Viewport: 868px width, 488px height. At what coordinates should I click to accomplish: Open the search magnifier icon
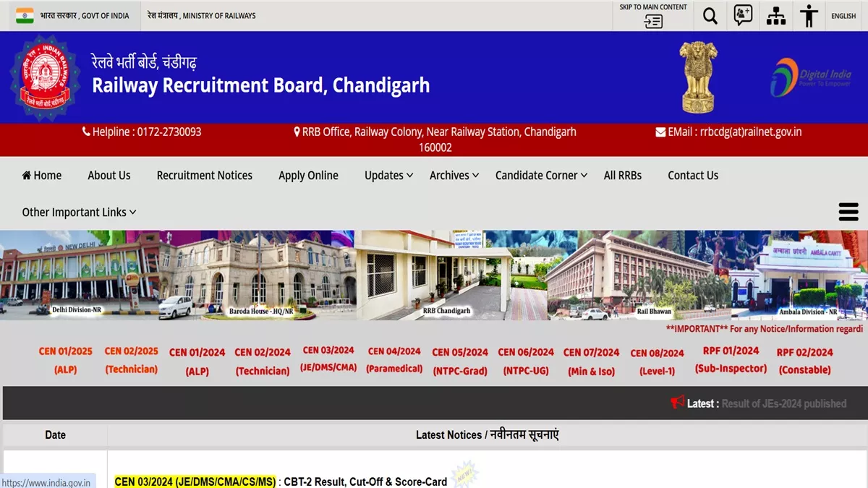(x=710, y=16)
